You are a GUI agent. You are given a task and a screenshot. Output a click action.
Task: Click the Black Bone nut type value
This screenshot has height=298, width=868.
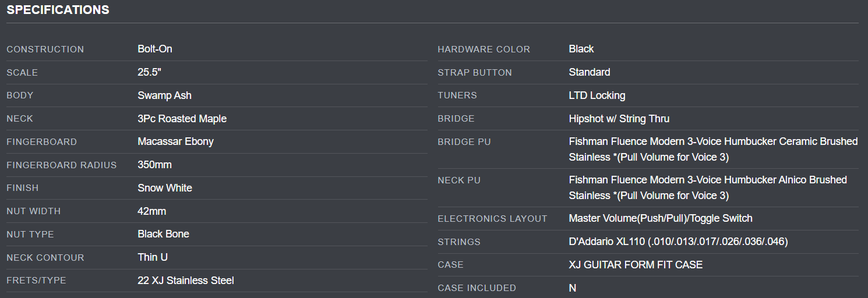(163, 234)
